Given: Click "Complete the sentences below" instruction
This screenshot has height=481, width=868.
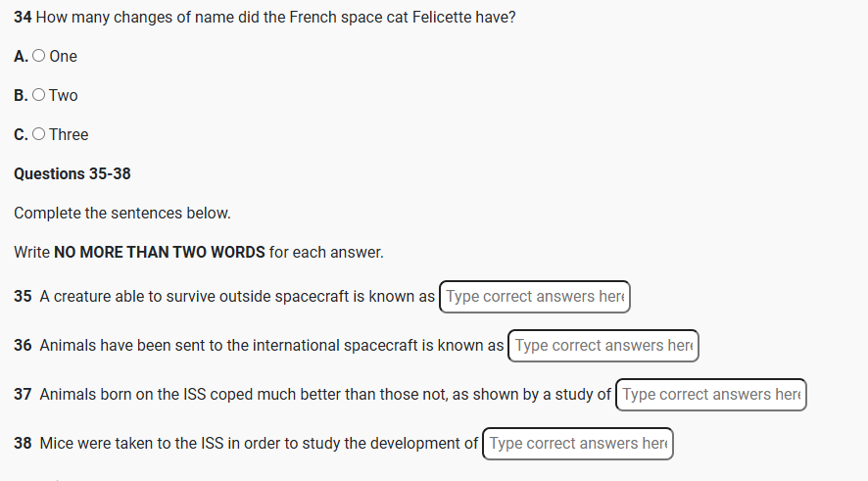Looking at the screenshot, I should [122, 214].
